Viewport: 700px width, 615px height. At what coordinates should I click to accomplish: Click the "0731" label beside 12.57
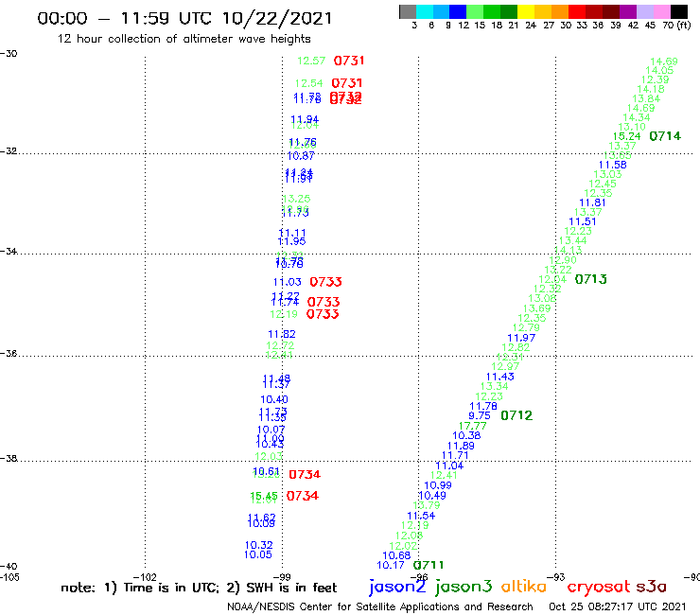point(349,61)
